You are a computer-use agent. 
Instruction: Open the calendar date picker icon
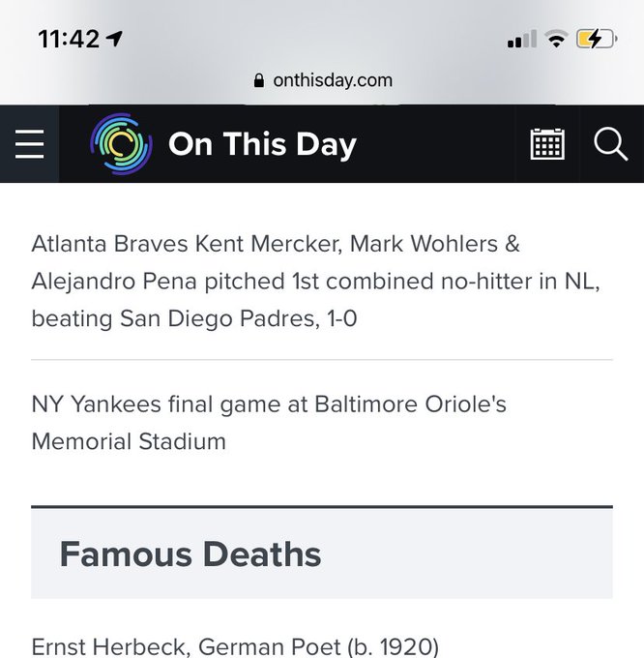tap(547, 144)
